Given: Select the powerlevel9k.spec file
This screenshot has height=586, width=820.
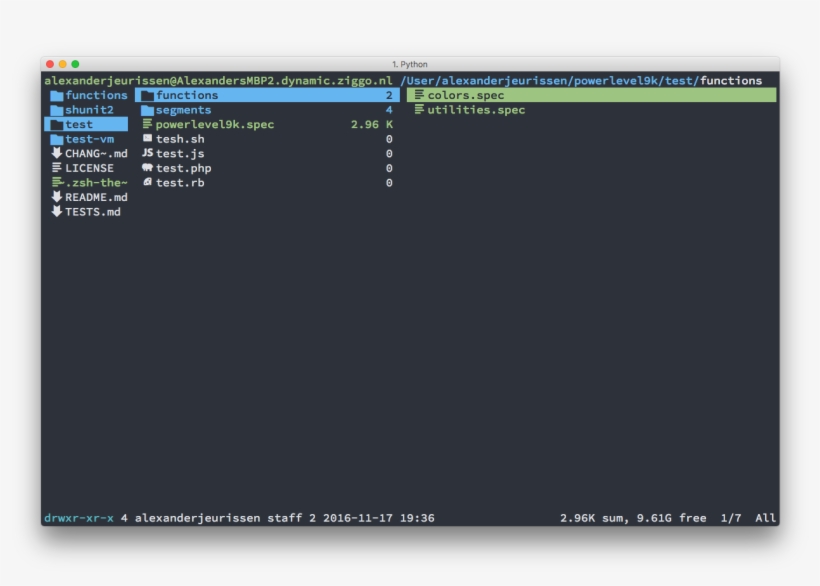Looking at the screenshot, I should (214, 125).
